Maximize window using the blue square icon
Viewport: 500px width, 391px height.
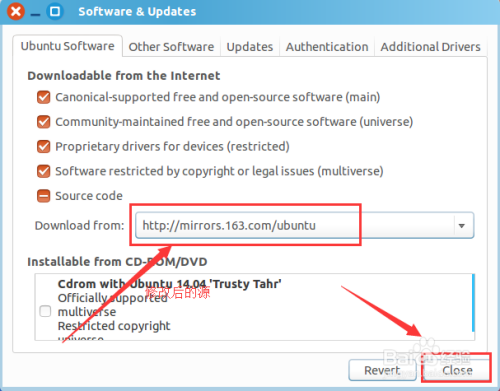[x=55, y=11]
